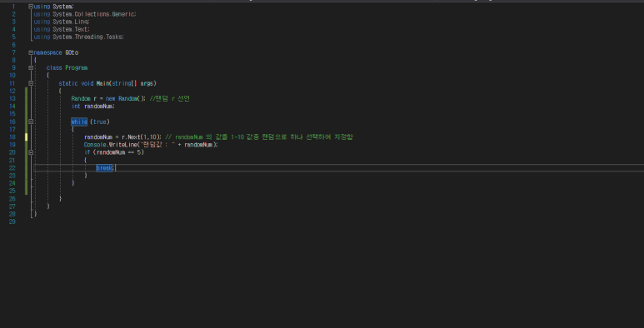Viewport: 644px width, 328px height.
Task: Click line number 6 in the gutter
Action: click(13, 45)
